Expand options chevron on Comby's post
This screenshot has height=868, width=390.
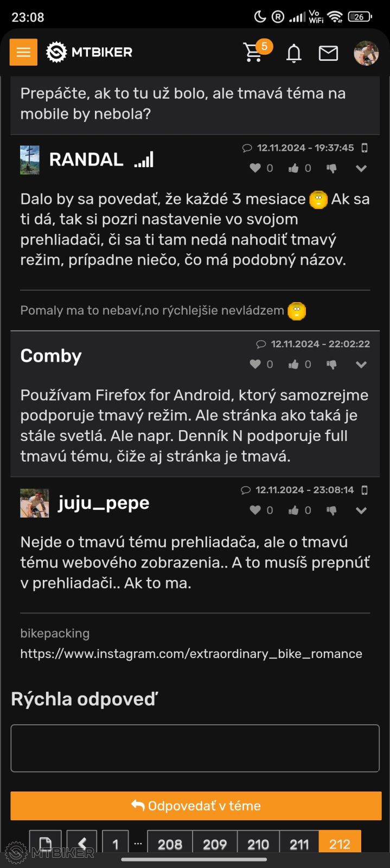(x=361, y=365)
